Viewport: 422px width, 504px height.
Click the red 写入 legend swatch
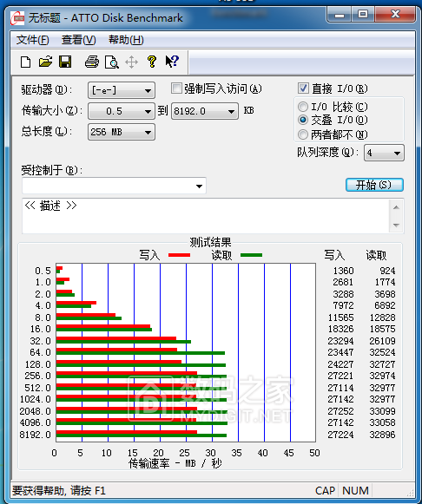pos(179,255)
